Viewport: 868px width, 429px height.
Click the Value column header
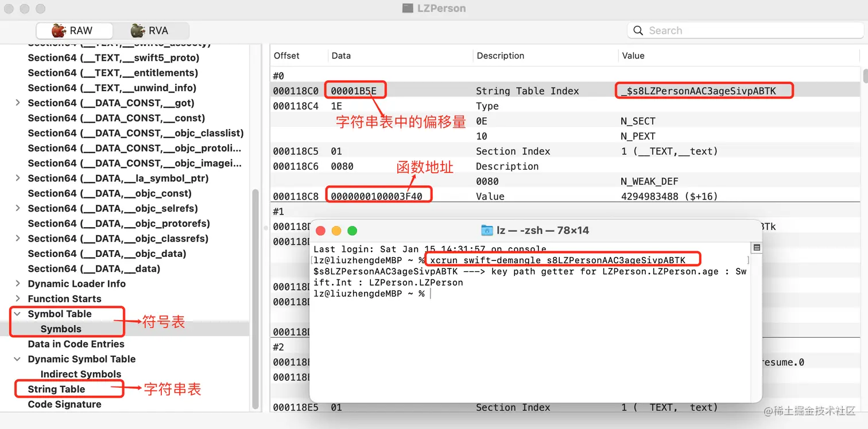coord(633,56)
